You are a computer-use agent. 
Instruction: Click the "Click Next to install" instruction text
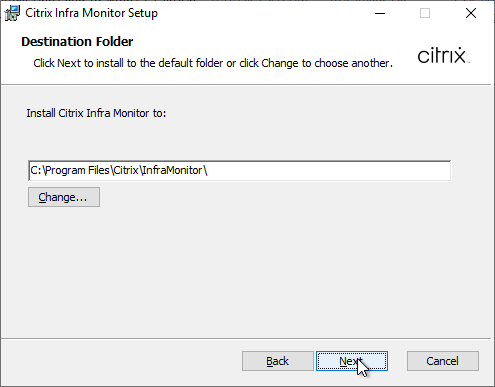pos(85,63)
